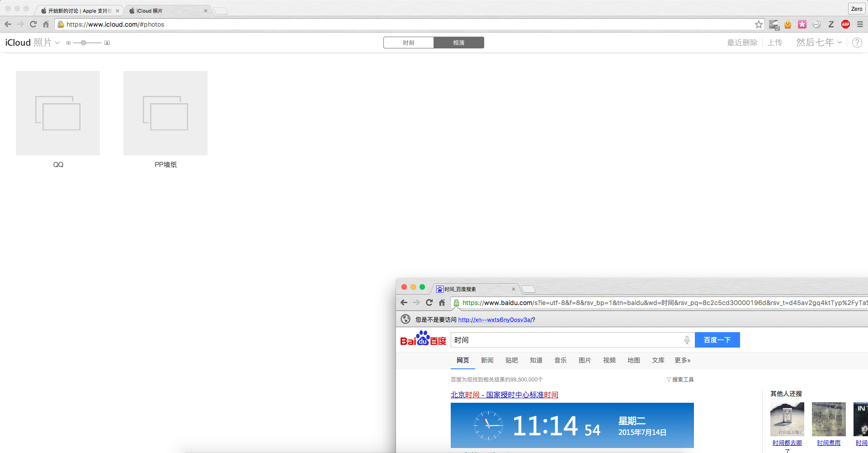868x453 pixels.
Task: Open the 图片 tab in Baidu
Action: coord(585,360)
